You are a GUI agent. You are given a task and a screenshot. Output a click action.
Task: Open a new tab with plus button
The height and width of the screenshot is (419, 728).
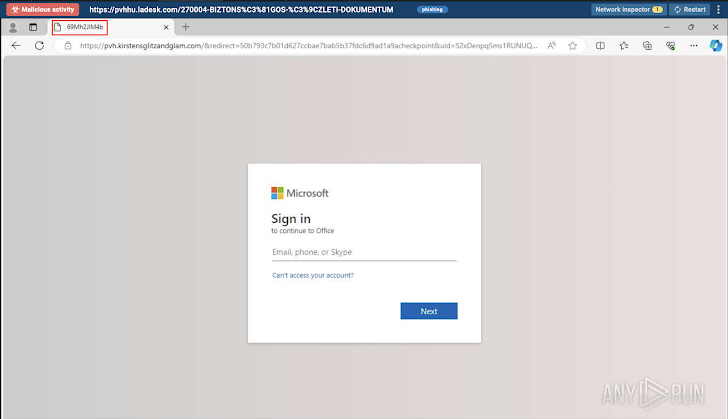tap(185, 27)
